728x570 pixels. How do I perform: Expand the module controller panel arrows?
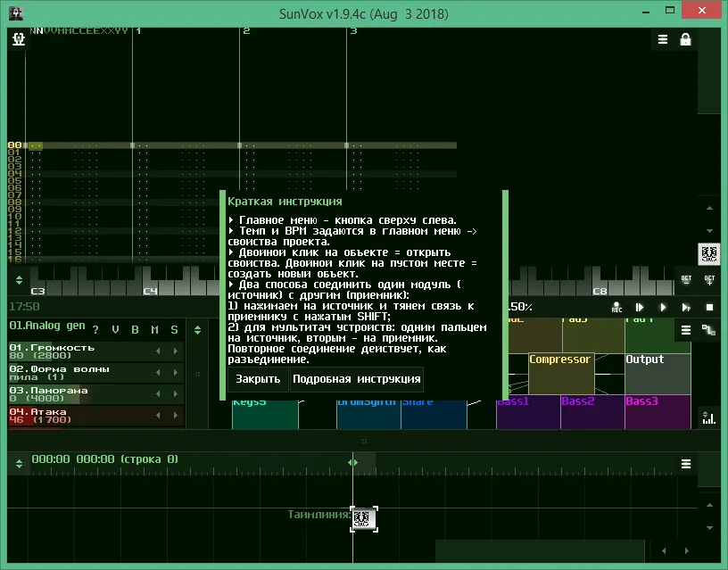198,330
